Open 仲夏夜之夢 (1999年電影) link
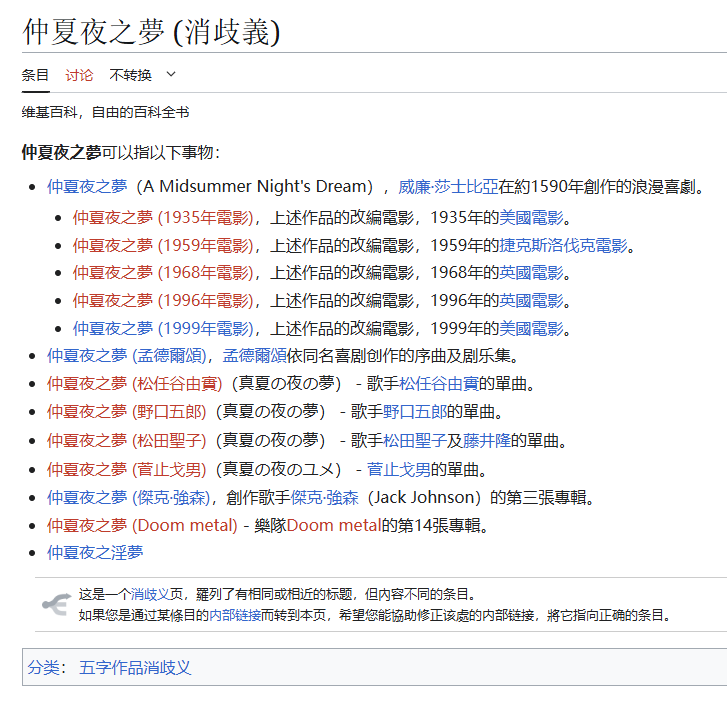Viewport: 727px width, 705px height. click(162, 329)
